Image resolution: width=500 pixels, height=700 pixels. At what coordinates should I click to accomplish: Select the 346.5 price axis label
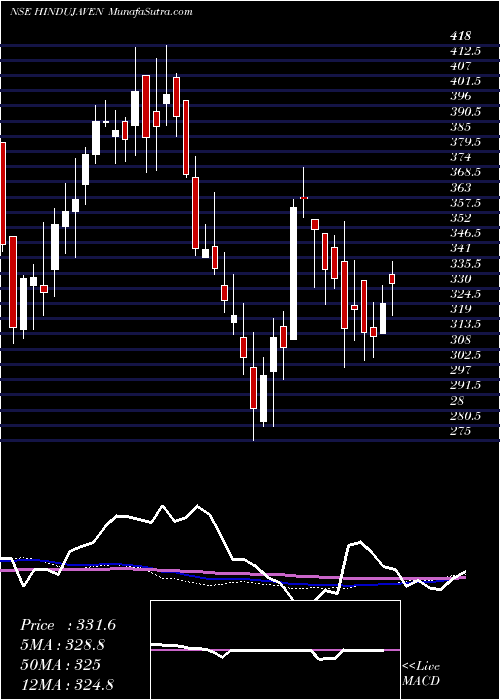[x=466, y=233]
